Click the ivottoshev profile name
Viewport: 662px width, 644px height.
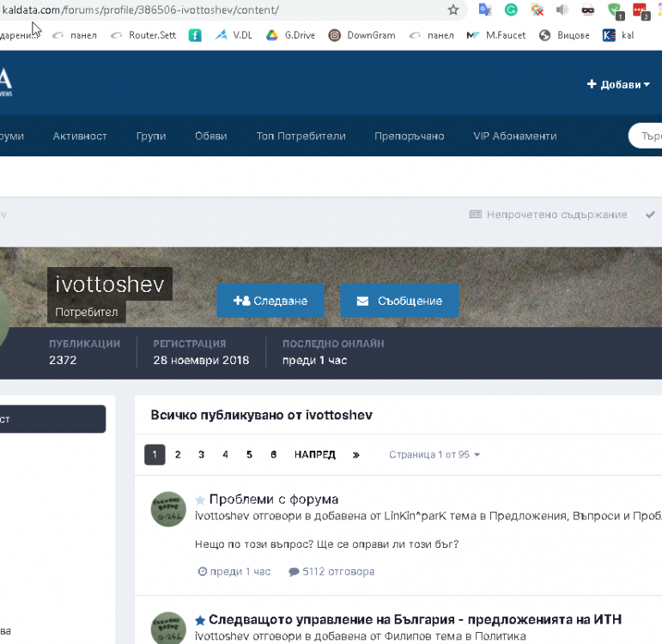click(109, 283)
